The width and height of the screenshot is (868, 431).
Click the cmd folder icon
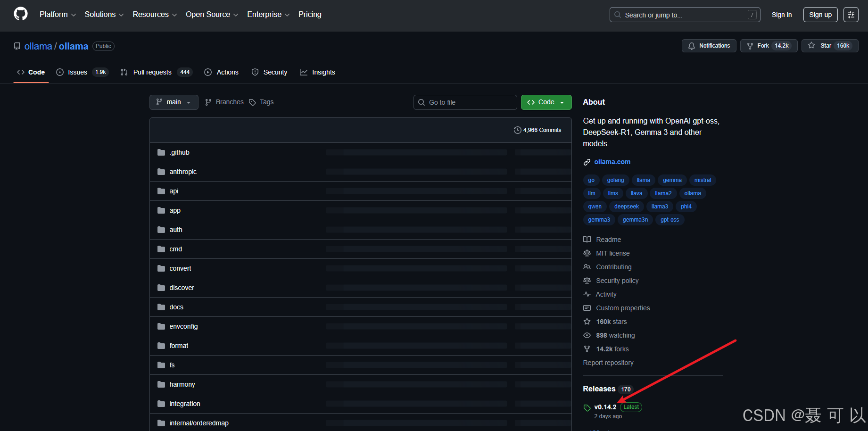[x=161, y=249]
